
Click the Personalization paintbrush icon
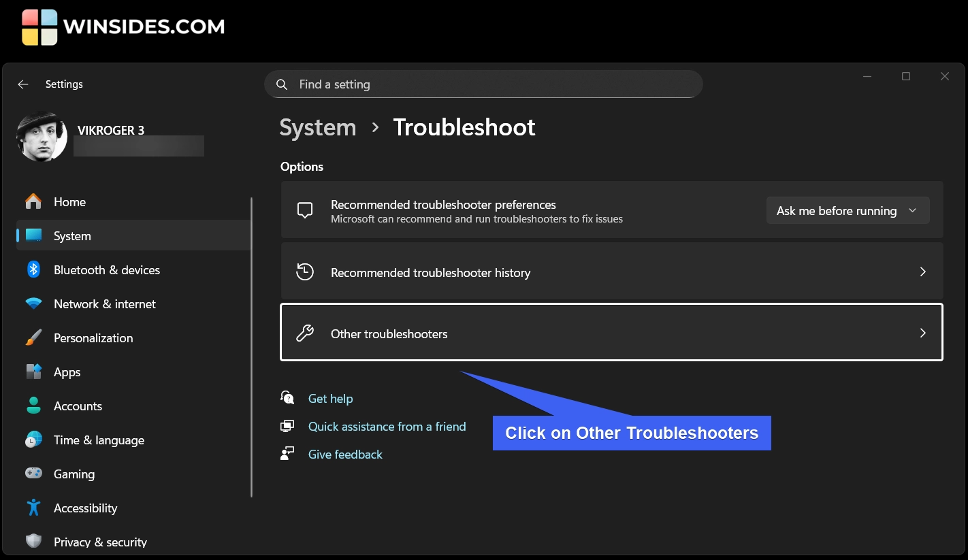(33, 337)
